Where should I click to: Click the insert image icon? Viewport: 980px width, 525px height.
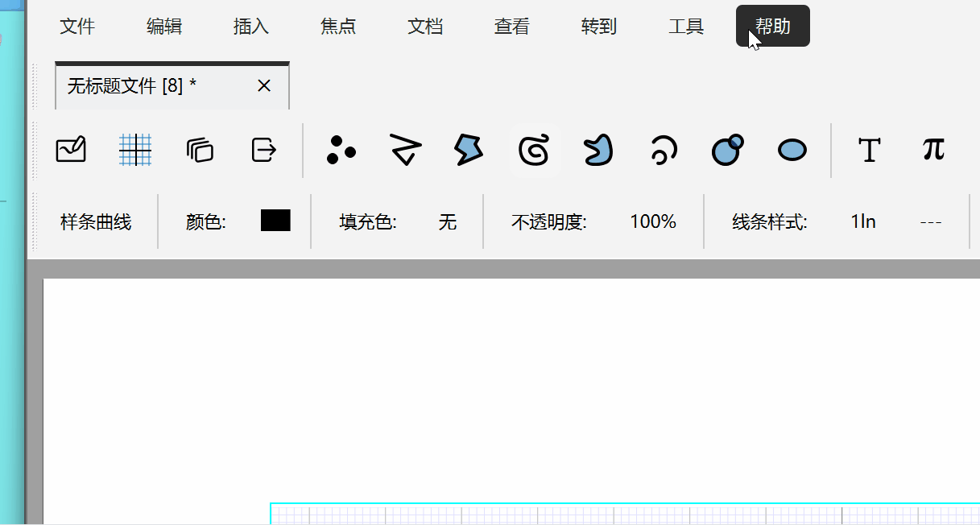coord(71,150)
